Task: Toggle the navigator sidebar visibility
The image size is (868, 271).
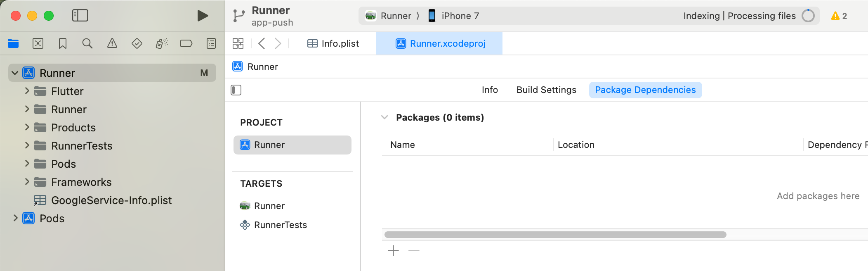Action: pos(80,16)
